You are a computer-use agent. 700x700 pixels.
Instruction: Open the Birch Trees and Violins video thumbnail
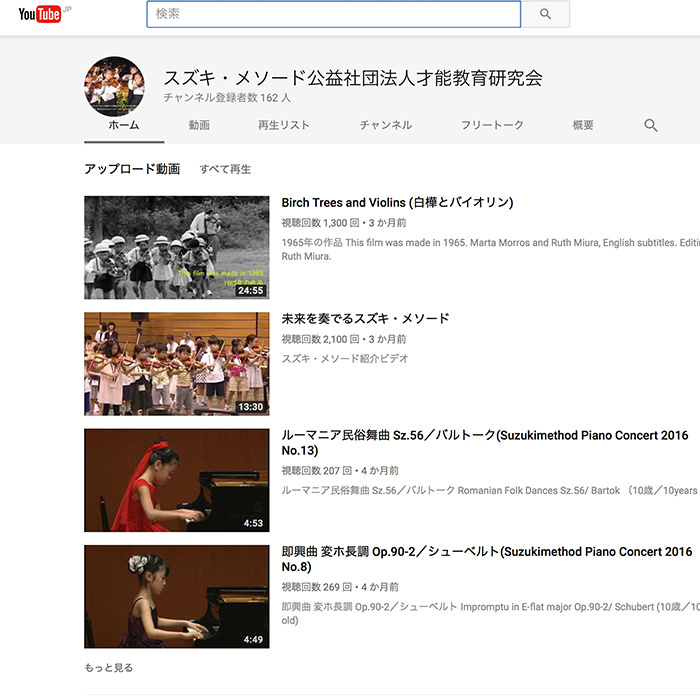pos(177,247)
